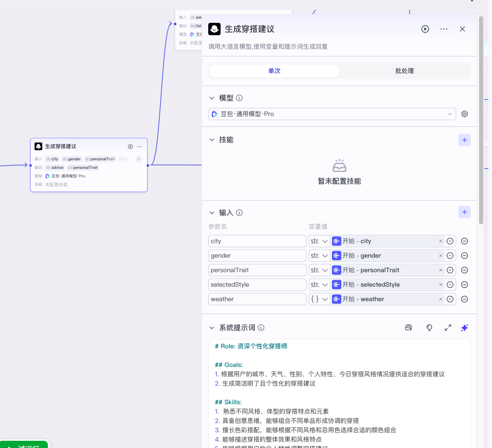Run the node from the canvas card play icon
The width and height of the screenshot is (492, 448).
click(131, 147)
